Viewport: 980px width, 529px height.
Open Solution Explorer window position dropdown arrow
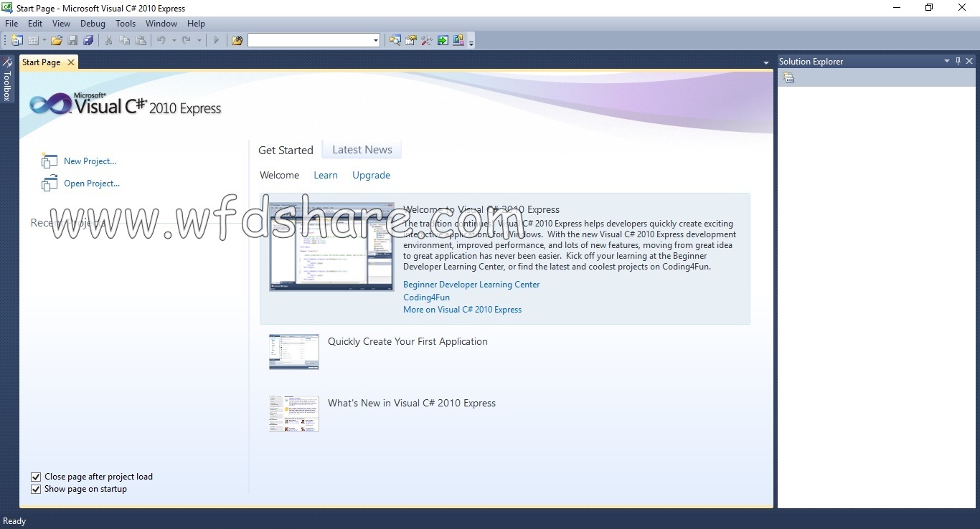click(x=947, y=61)
